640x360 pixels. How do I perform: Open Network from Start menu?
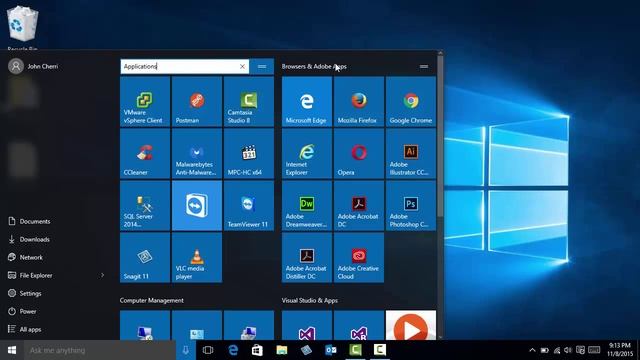(25, 257)
